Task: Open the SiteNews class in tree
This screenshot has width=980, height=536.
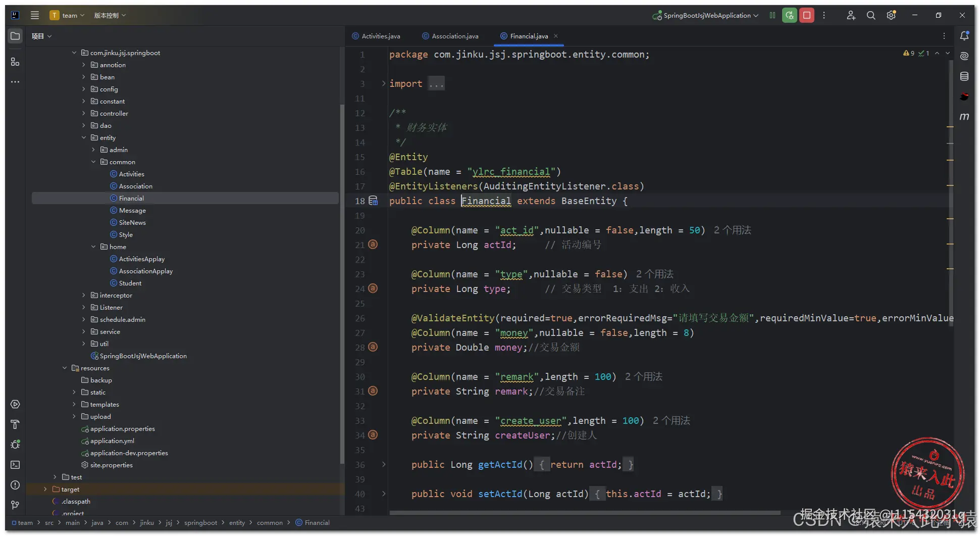Action: (x=132, y=222)
